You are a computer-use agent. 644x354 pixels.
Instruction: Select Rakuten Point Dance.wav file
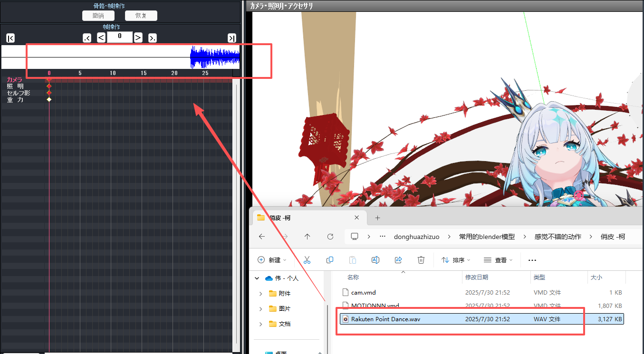pyautogui.click(x=482, y=319)
